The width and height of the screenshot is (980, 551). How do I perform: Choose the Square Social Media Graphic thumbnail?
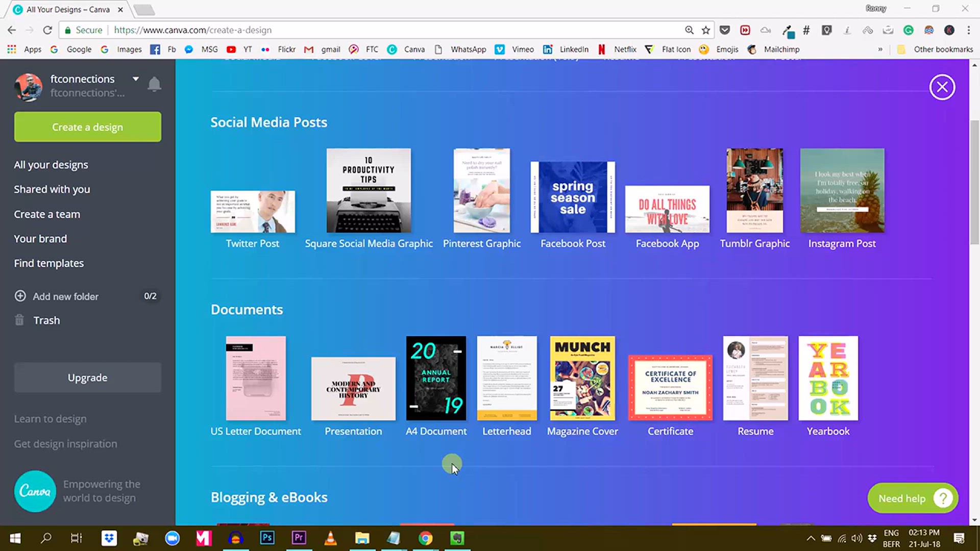[369, 190]
